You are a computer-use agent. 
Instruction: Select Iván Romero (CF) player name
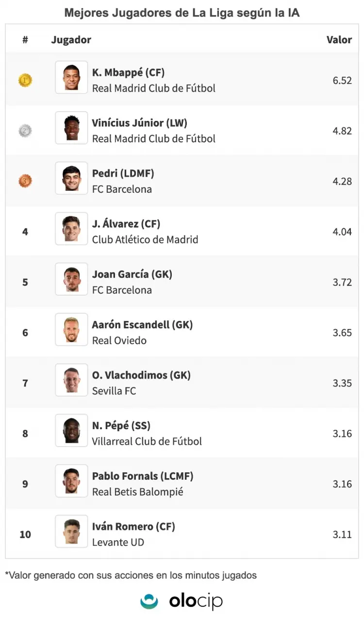(x=133, y=527)
